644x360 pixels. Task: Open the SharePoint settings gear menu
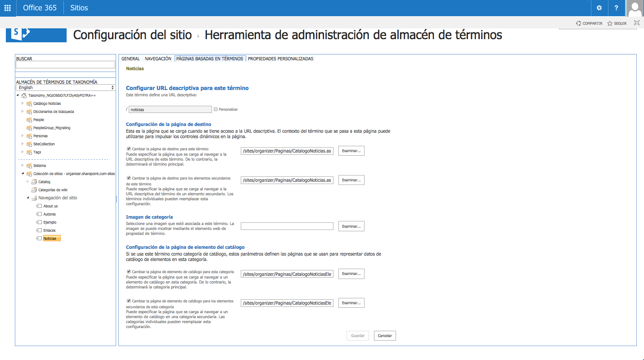tap(599, 8)
